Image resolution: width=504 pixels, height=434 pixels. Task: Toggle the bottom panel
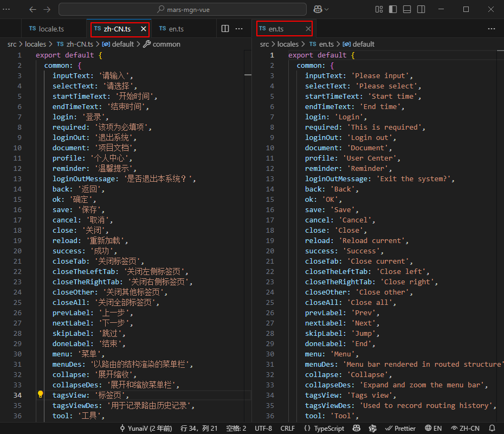407,9
